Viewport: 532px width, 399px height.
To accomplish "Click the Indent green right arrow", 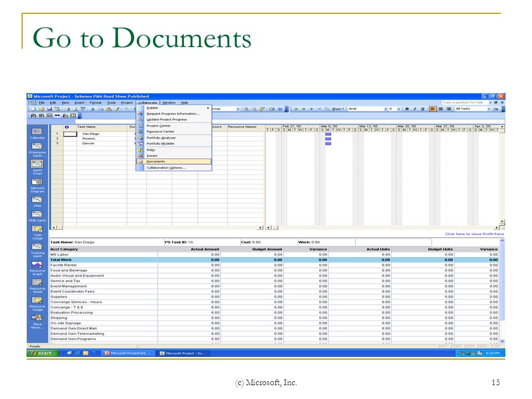I will coord(303,109).
